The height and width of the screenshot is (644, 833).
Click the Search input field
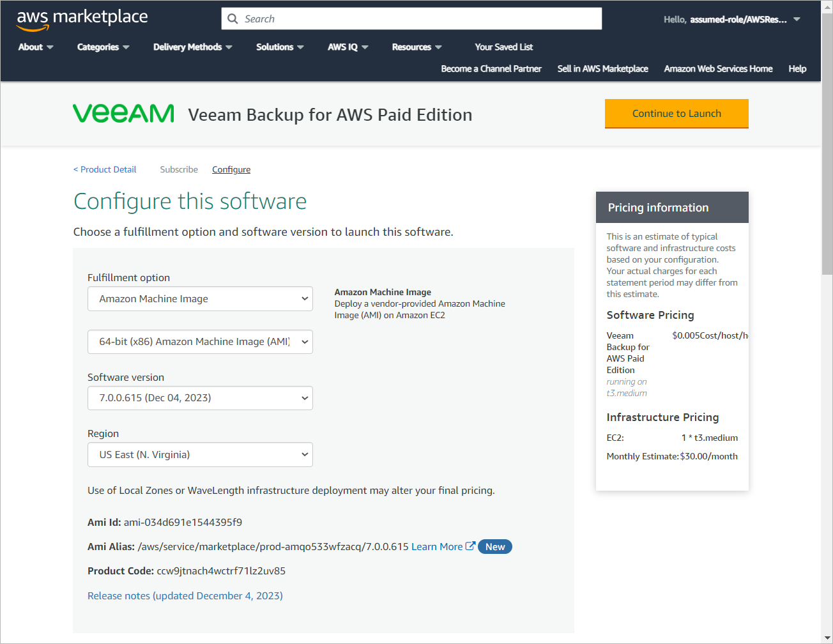(x=411, y=19)
